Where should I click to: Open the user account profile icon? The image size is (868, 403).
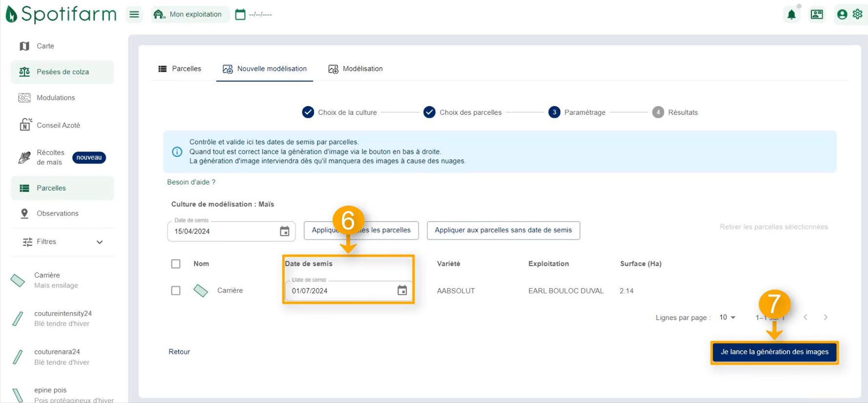click(842, 15)
